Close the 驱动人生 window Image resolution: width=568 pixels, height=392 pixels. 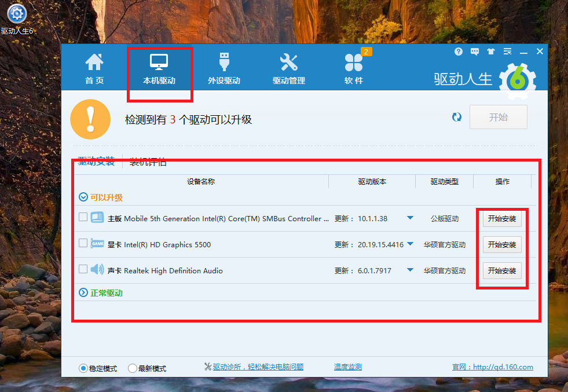coord(540,52)
